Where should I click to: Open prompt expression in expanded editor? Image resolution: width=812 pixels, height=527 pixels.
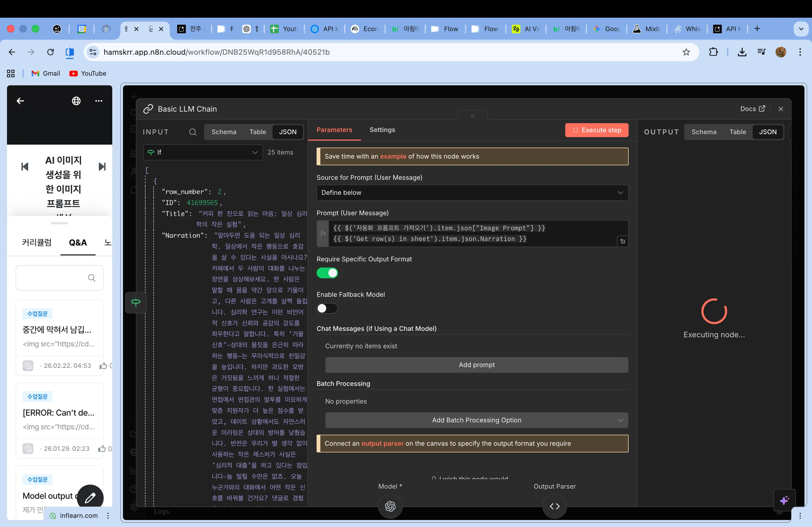(x=622, y=241)
